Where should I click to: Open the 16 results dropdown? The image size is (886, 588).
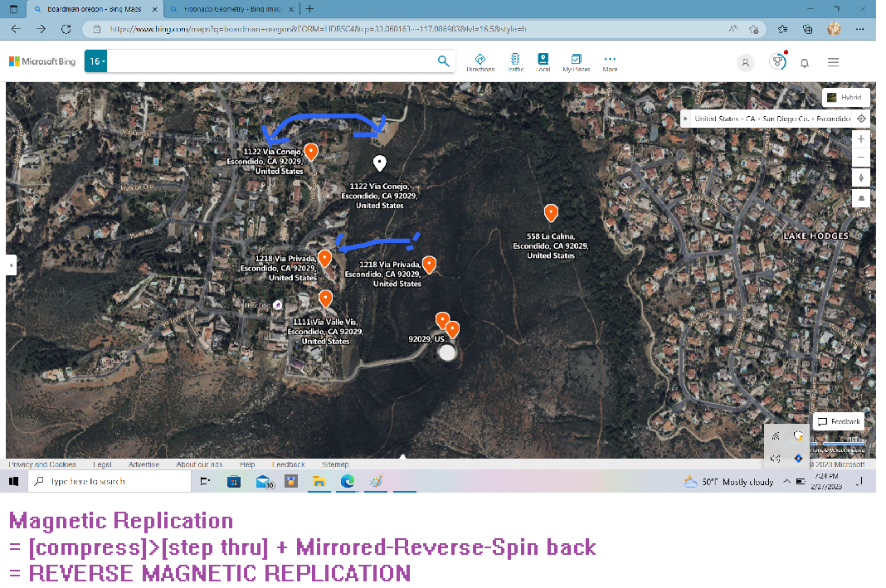pos(96,61)
